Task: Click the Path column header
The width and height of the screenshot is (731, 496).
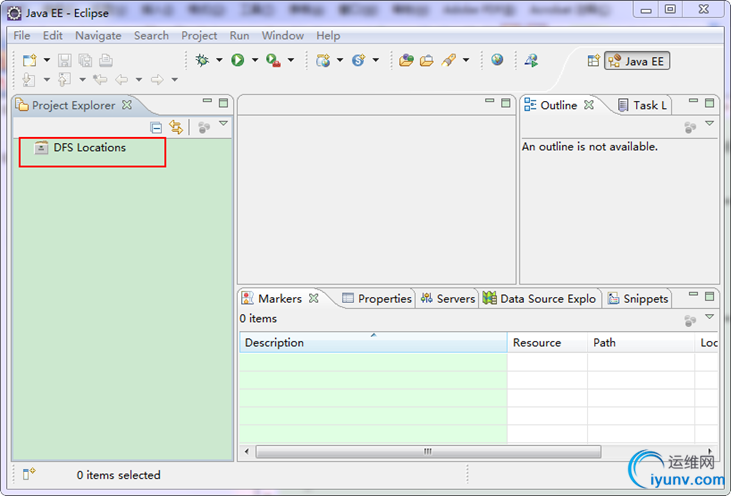Action: point(641,342)
